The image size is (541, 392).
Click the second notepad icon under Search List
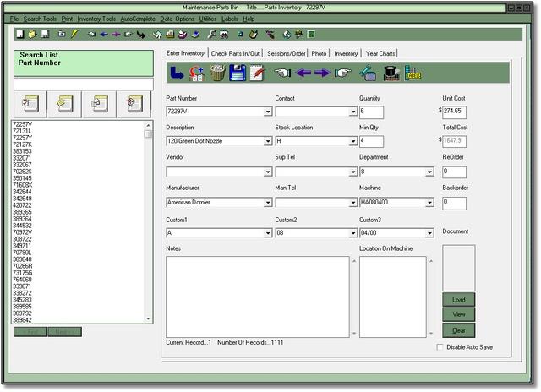coord(64,104)
